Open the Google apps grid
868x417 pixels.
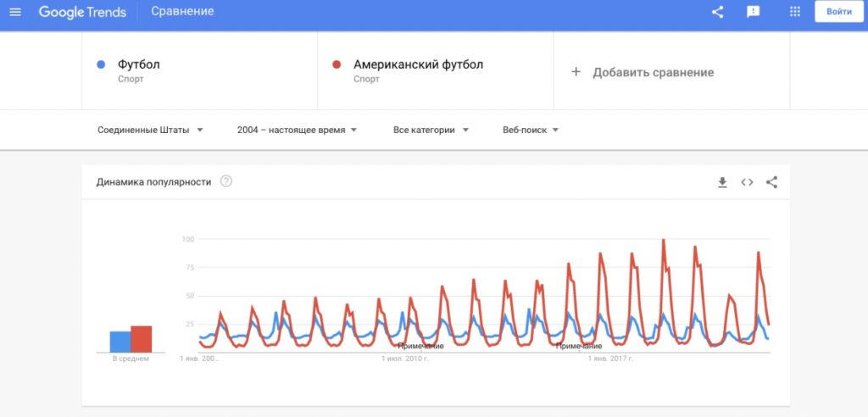(x=795, y=12)
